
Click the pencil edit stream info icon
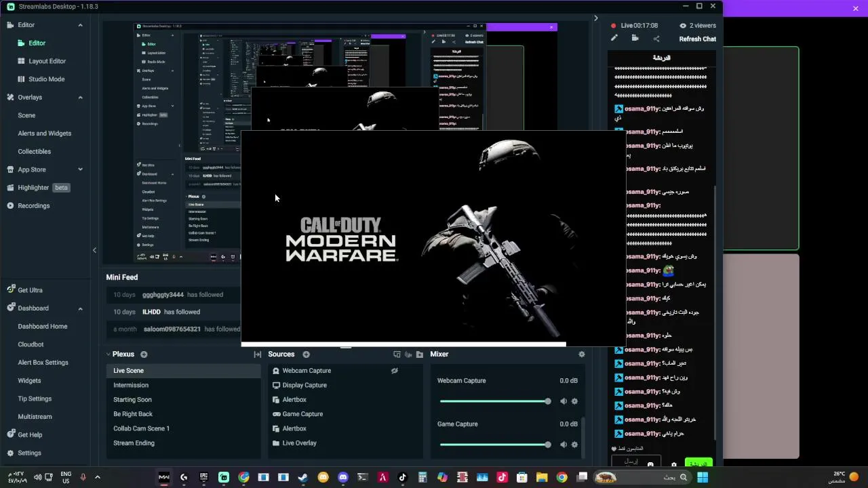pos(614,39)
